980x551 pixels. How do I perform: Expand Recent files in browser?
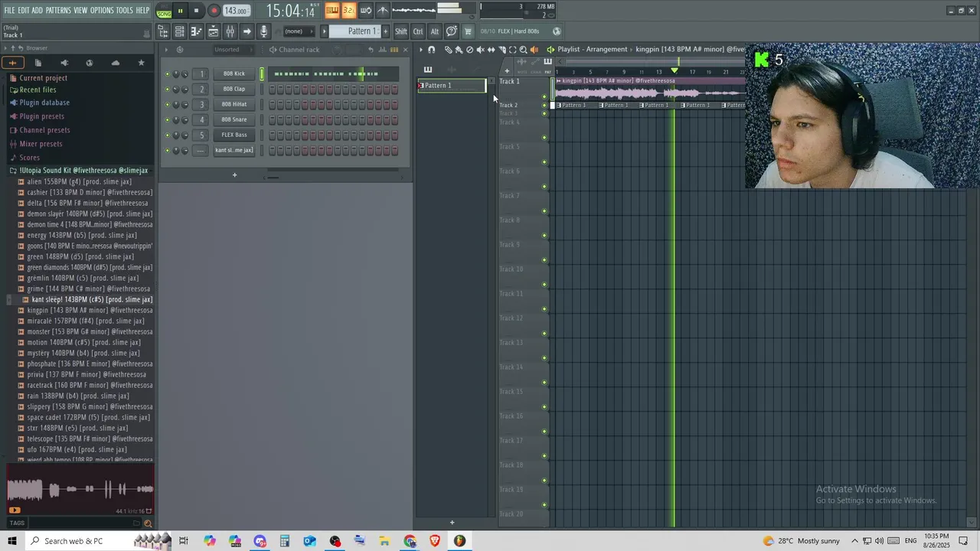38,90
